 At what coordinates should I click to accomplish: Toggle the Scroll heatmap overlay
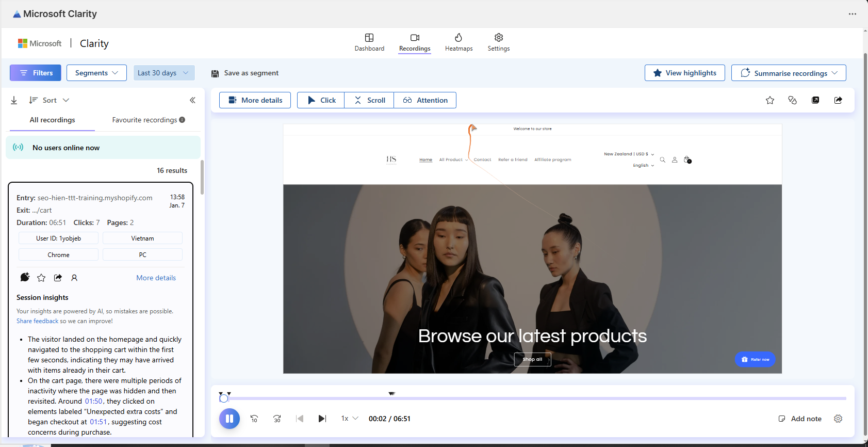pos(369,100)
